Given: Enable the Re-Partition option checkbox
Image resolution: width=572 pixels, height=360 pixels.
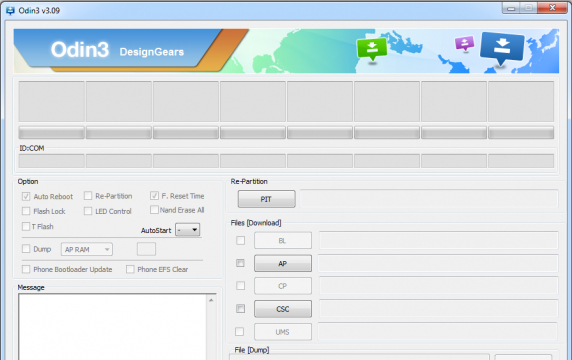Looking at the screenshot, I should (x=88, y=196).
